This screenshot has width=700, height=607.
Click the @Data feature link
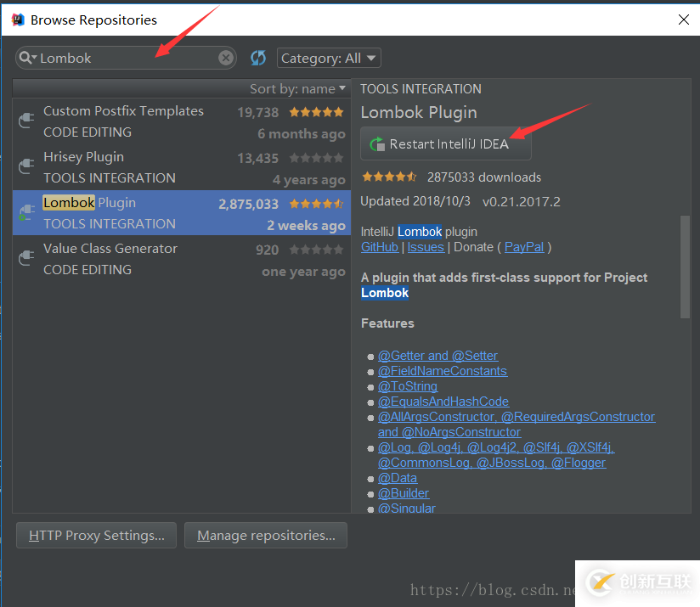coord(398,478)
